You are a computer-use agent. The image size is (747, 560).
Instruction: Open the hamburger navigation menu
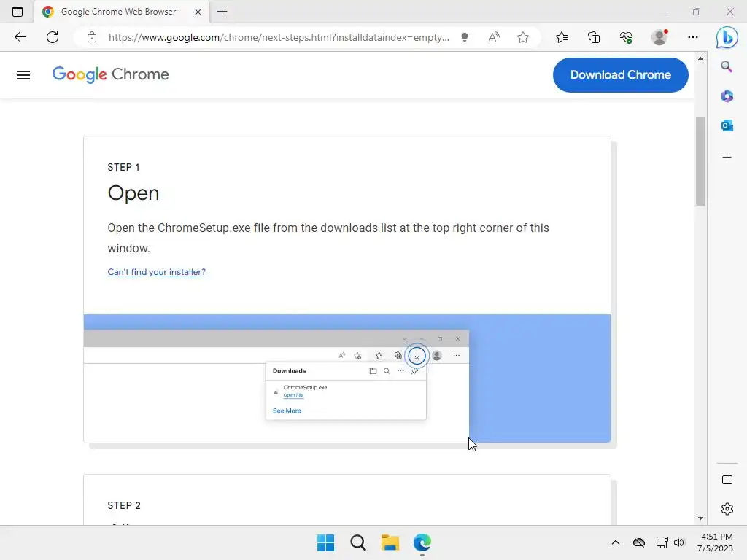click(23, 75)
